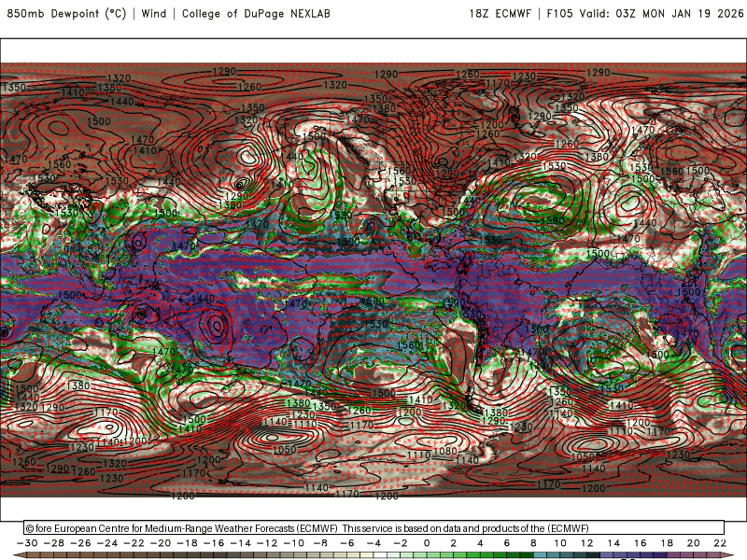
Task: Click the 16 value on the color scale
Action: (x=641, y=543)
